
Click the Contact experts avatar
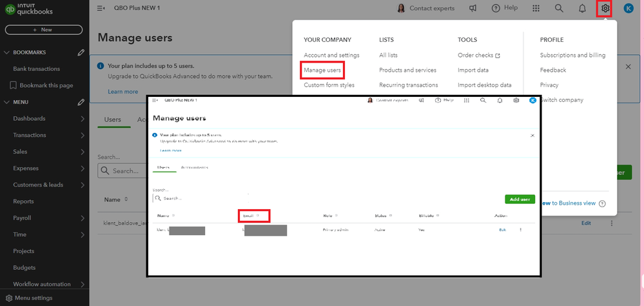[x=401, y=8]
